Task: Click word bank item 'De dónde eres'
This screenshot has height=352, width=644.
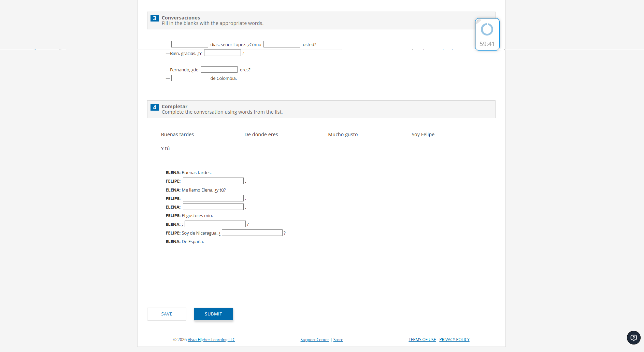Action: pos(261,135)
